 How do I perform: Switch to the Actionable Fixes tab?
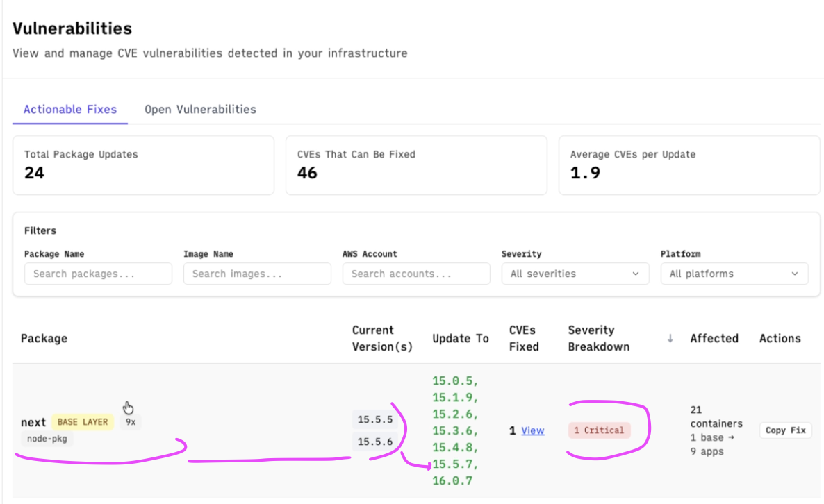click(70, 110)
